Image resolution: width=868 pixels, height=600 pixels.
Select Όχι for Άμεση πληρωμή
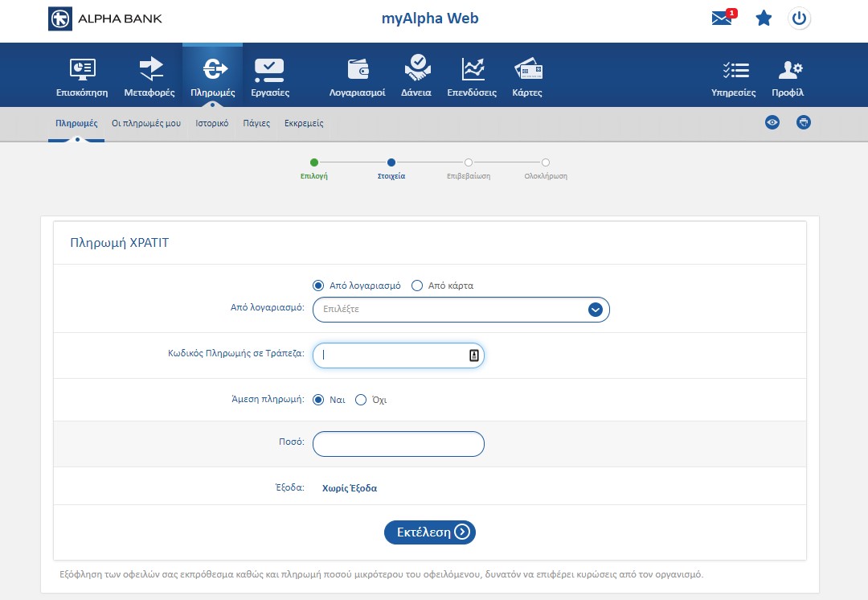coord(361,400)
